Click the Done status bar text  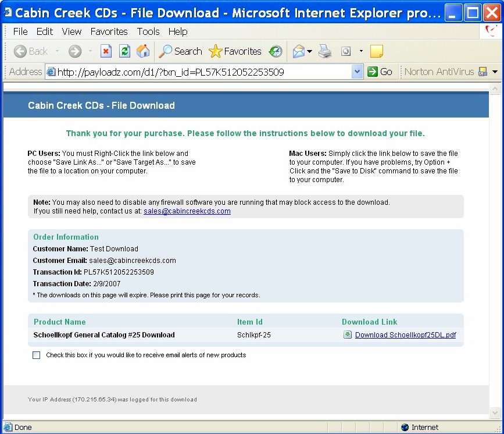coord(23,427)
